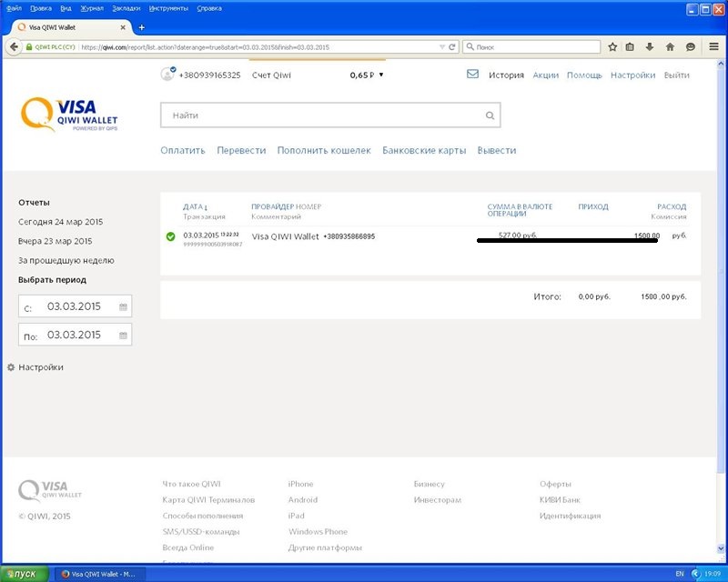728x582 pixels.
Task: Go to the История section
Action: [506, 75]
